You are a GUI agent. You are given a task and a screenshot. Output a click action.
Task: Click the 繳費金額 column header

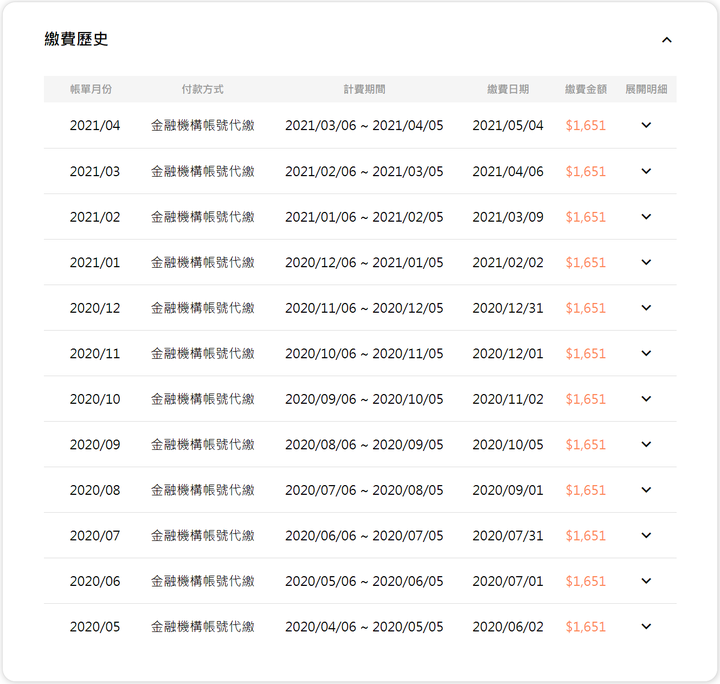586,89
